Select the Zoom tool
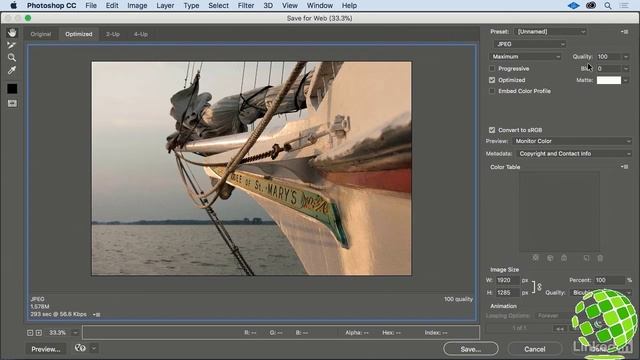Screen dimensions: 640x360 12,58
